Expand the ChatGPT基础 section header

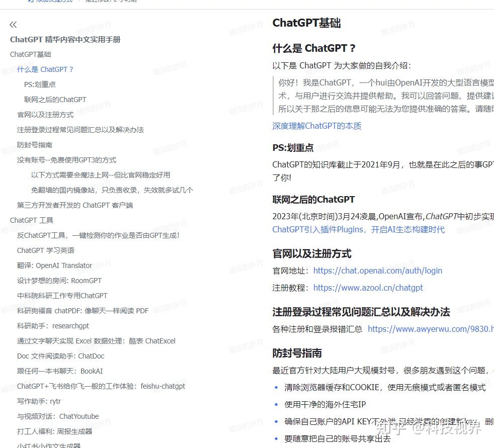31,54
